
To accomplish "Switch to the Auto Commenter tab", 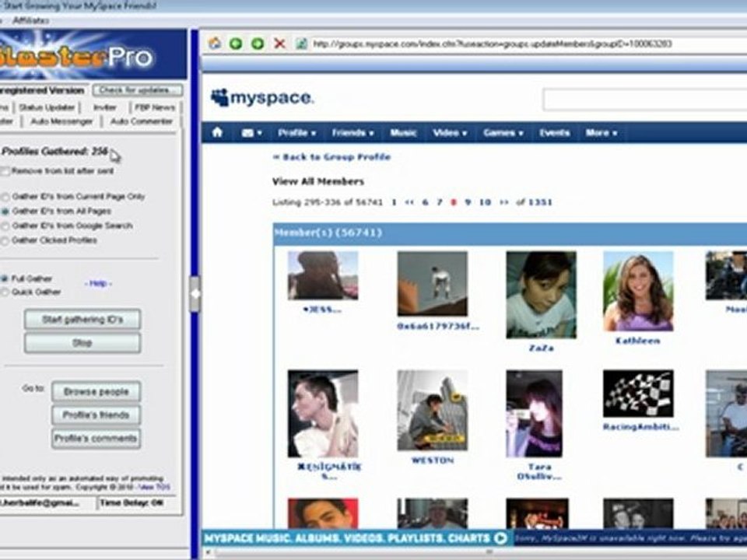I will pyautogui.click(x=142, y=121).
